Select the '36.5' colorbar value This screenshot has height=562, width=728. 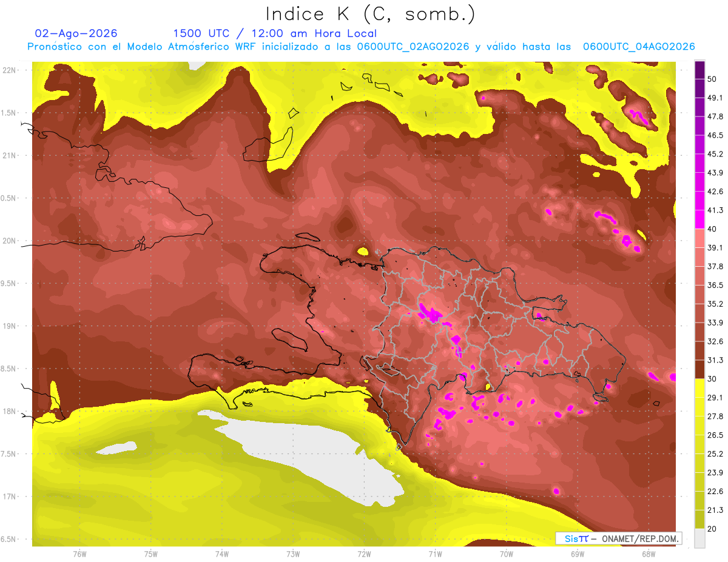[x=715, y=285]
